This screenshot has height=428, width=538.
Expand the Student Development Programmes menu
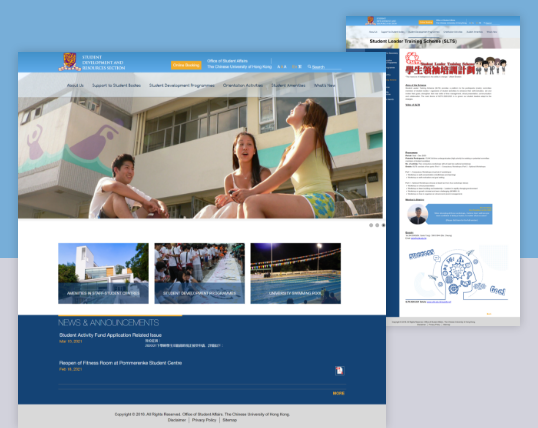tap(182, 85)
